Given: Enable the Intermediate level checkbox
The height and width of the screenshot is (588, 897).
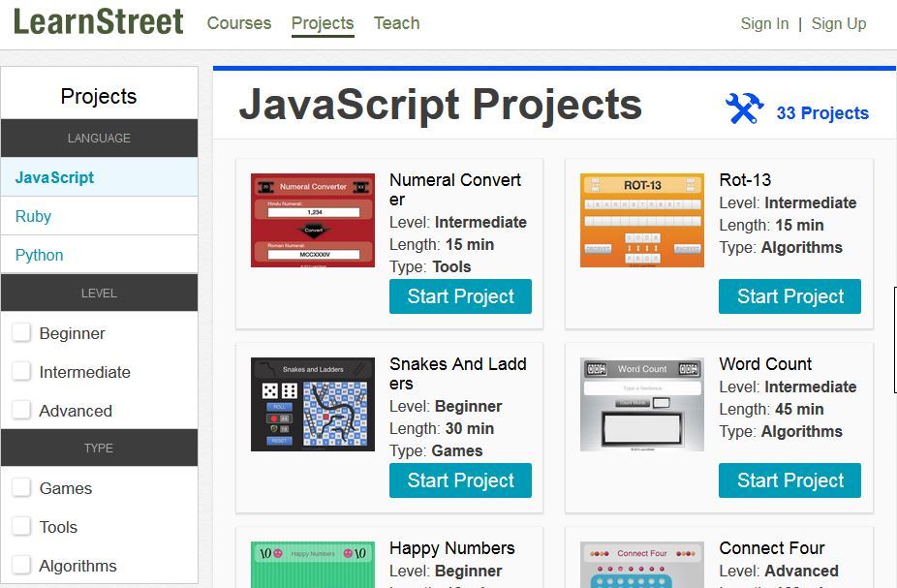Looking at the screenshot, I should (21, 371).
